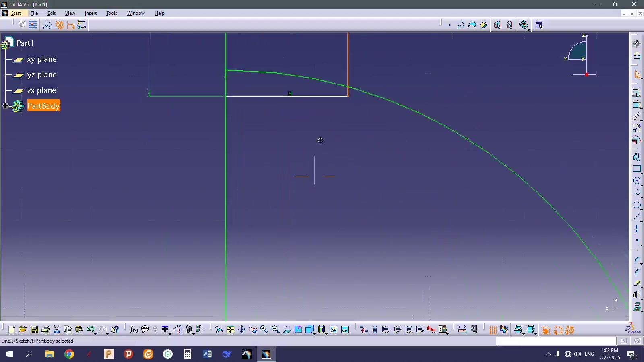
Task: Toggle Hide/Show icon
Action: pyautogui.click(x=334, y=330)
